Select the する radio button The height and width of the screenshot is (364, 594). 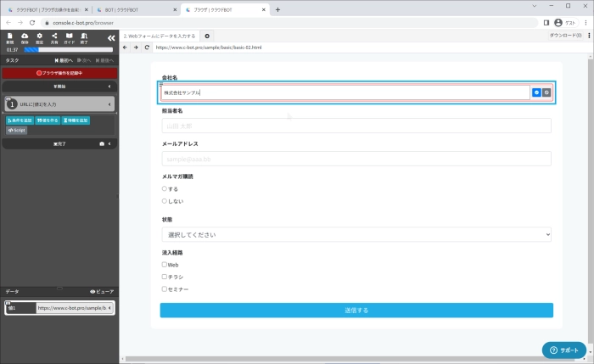click(165, 188)
